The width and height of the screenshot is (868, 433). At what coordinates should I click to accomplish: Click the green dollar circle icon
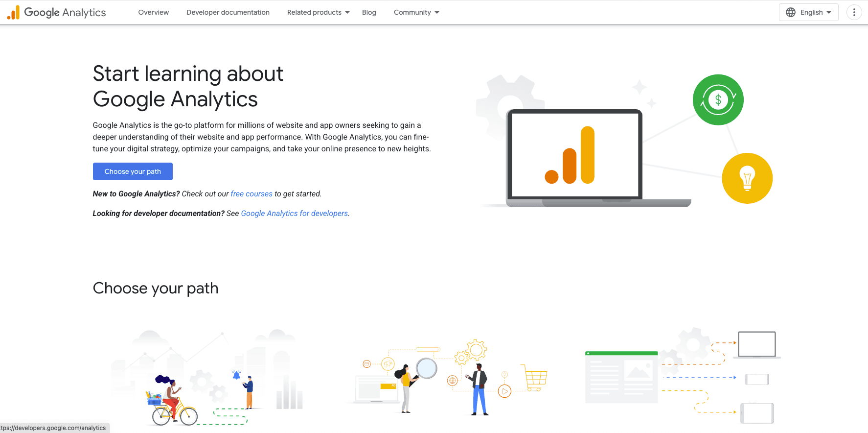point(718,100)
